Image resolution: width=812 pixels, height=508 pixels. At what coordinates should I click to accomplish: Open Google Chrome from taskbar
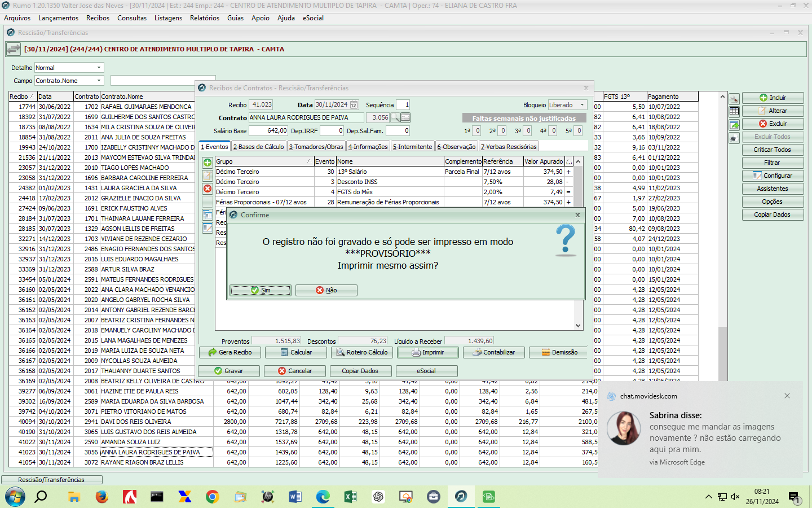[212, 497]
